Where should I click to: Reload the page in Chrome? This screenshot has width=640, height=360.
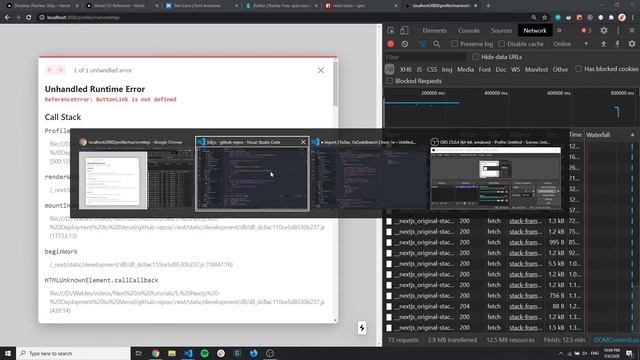pyautogui.click(x=29, y=18)
